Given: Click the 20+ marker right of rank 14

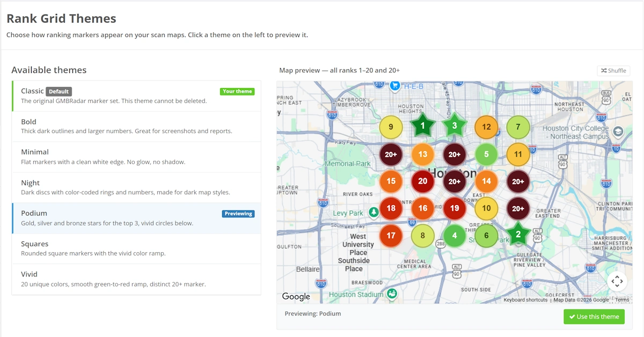Looking at the screenshot, I should [518, 181].
